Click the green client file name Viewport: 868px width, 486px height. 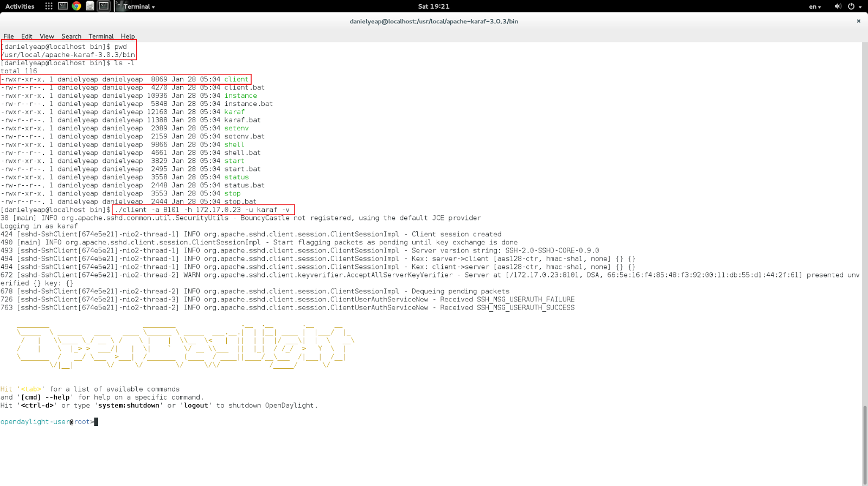pos(237,79)
